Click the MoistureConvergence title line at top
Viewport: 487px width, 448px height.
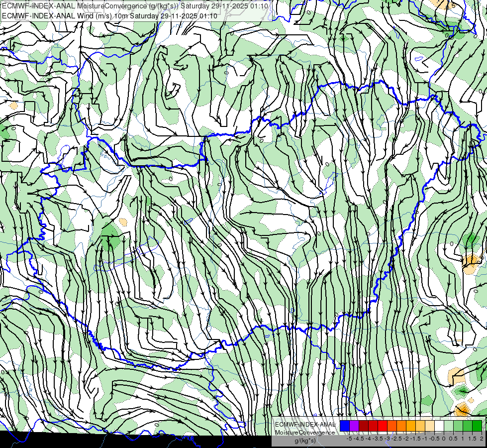point(135,6)
